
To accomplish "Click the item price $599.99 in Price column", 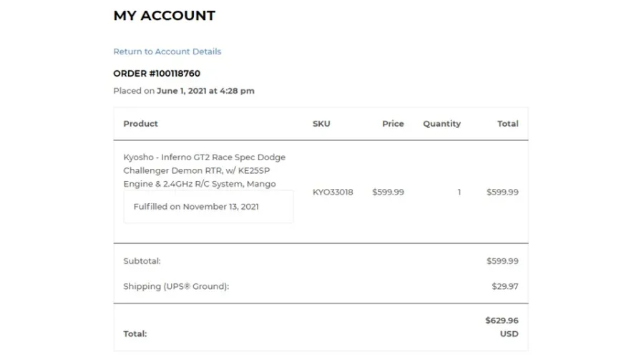I will click(388, 192).
